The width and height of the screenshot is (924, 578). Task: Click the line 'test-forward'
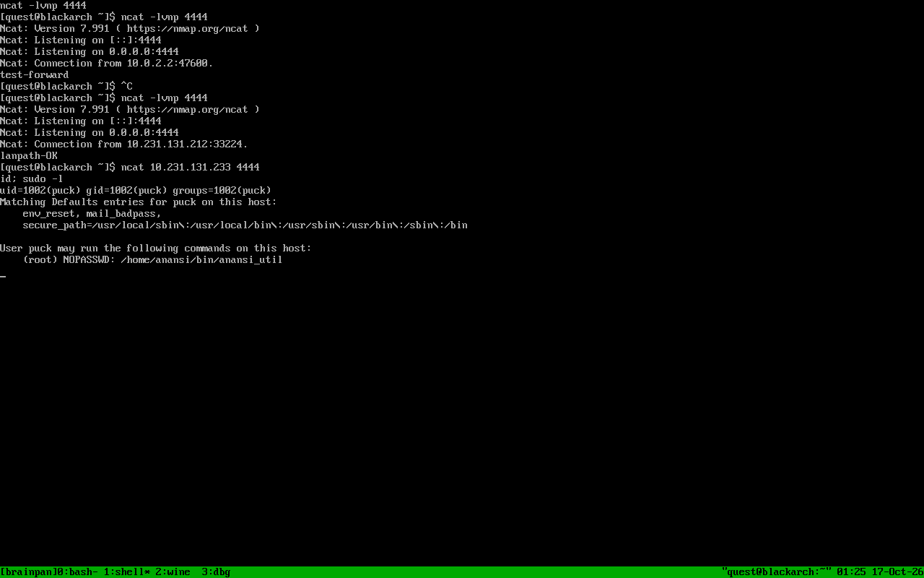point(35,75)
